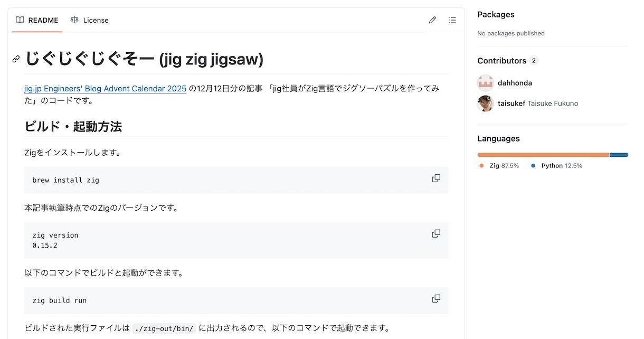
Task: Switch to the README tab
Action: click(x=37, y=20)
